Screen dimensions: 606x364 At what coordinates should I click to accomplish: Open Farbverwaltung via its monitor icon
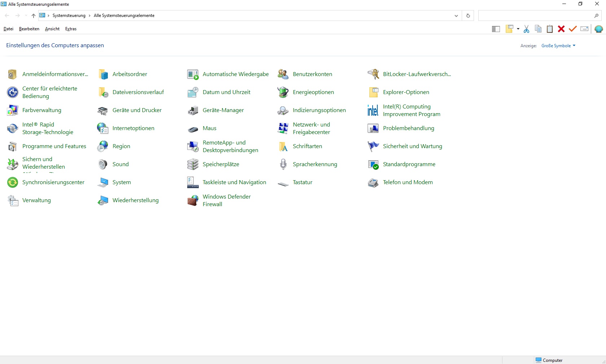click(x=12, y=110)
